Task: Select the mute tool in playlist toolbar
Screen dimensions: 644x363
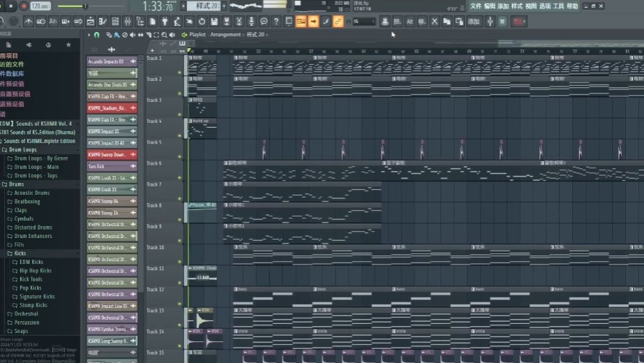Action: point(133,35)
